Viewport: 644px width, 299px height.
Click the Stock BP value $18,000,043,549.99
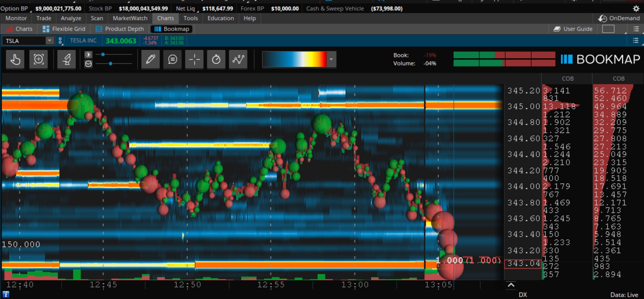click(143, 8)
